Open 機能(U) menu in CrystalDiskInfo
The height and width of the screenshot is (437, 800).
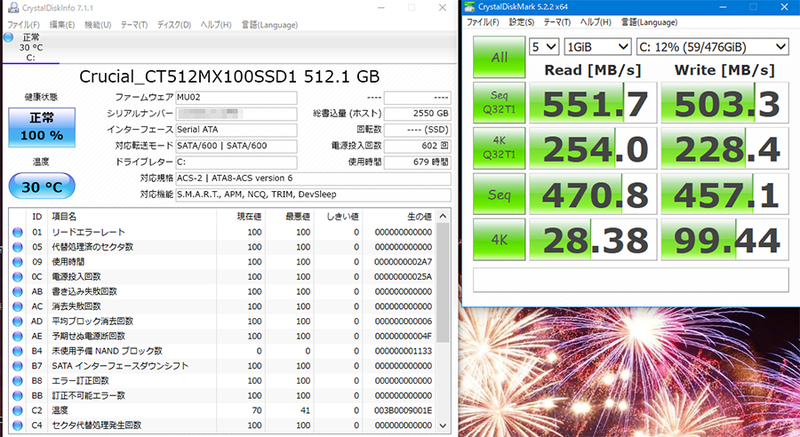97,25
